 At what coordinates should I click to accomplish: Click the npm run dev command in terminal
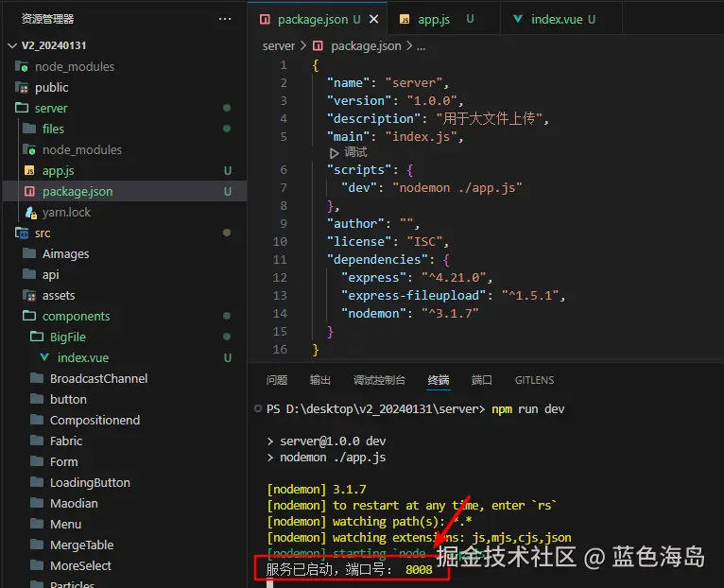(527, 409)
